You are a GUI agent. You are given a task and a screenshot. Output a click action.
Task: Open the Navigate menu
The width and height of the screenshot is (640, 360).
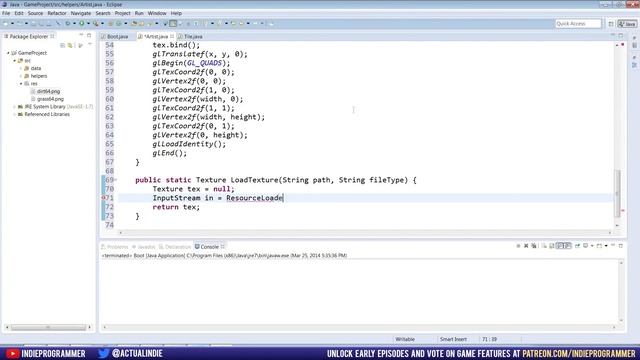coord(81,13)
